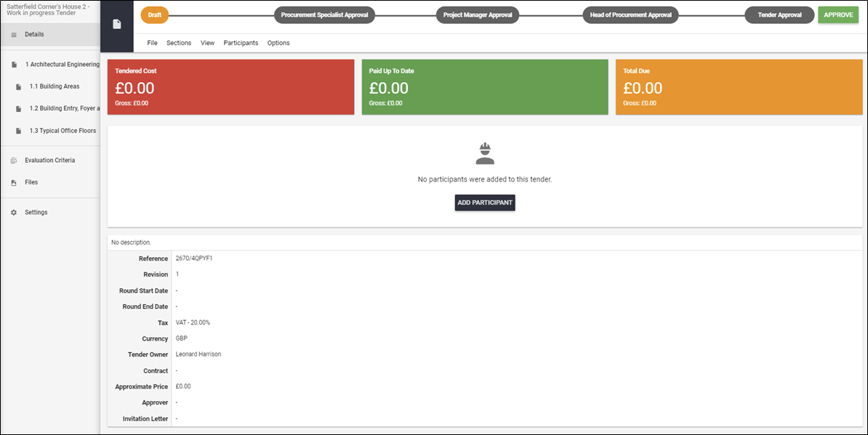Click the page icon next to Typical Office Floors
This screenshot has width=868, height=435.
pos(18,131)
